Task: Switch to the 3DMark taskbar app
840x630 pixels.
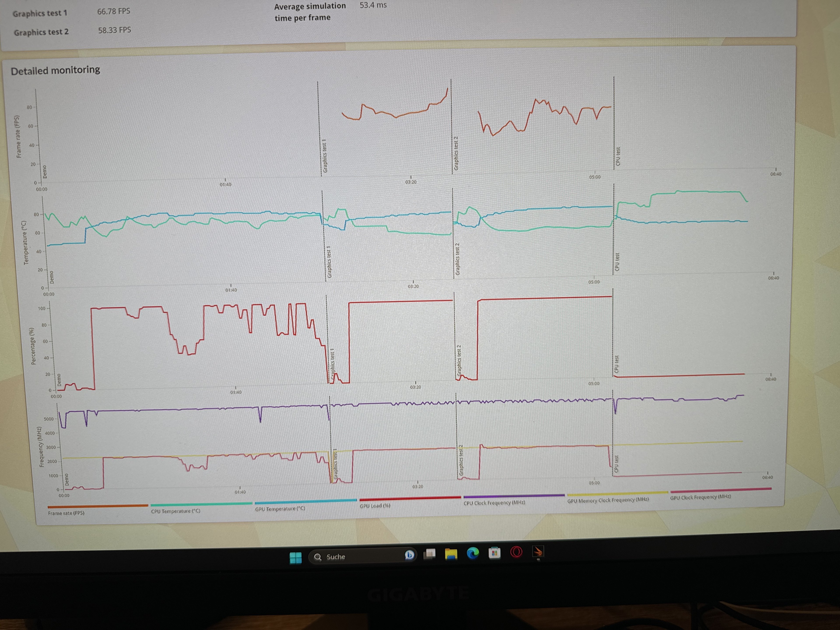Action: tap(538, 551)
